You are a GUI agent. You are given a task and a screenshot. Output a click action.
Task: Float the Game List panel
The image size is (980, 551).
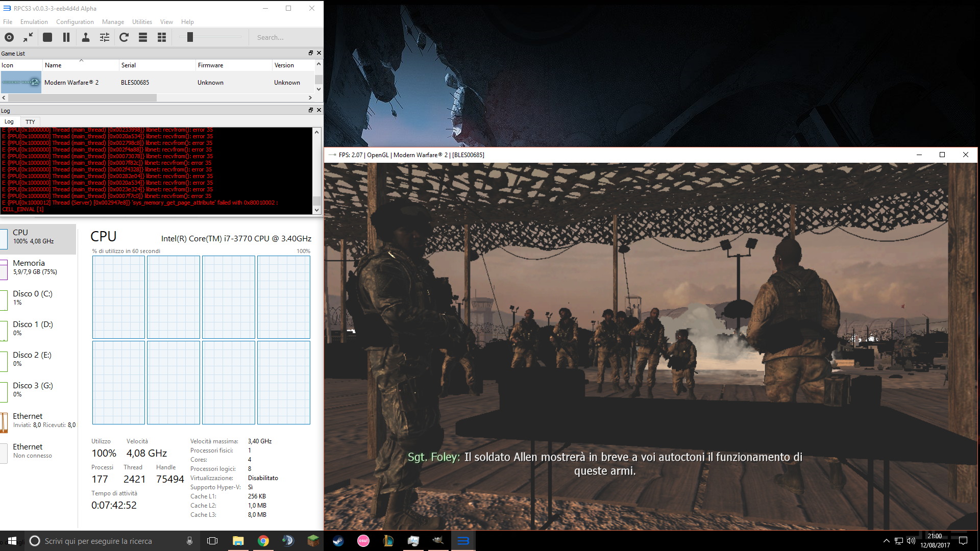[310, 53]
